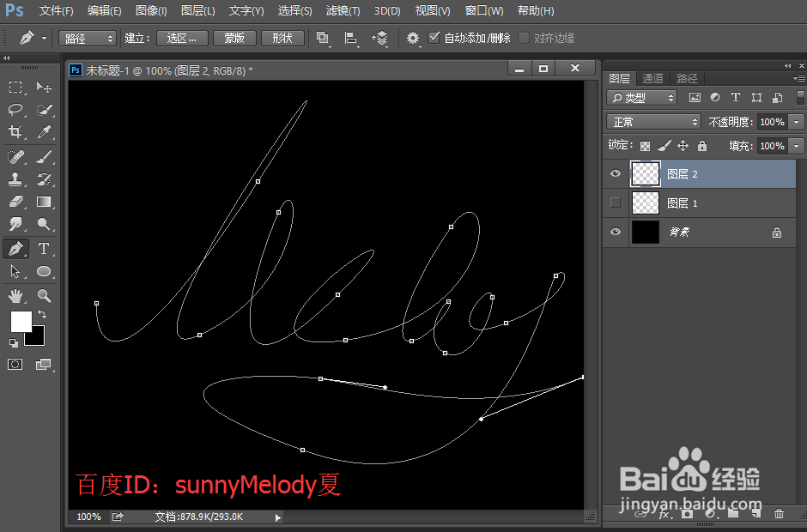Toggle Auto Add/Delete checkbox
Screen dimensions: 807x532
coord(434,37)
